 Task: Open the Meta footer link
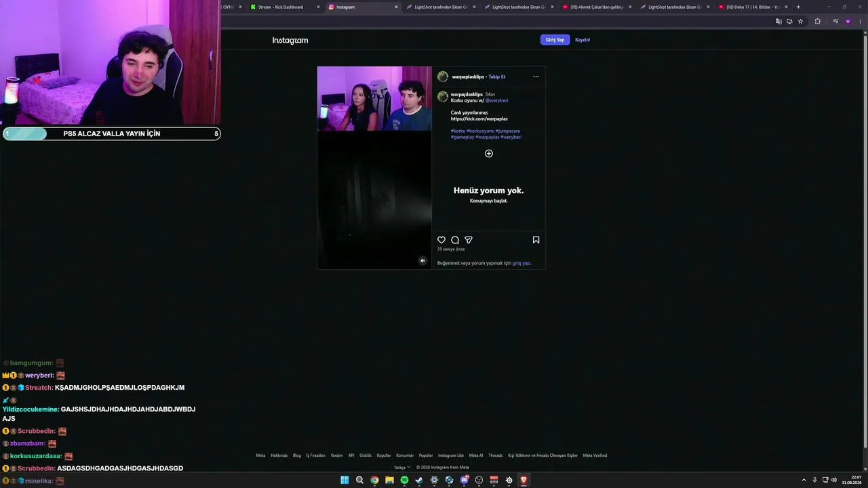coord(260,455)
